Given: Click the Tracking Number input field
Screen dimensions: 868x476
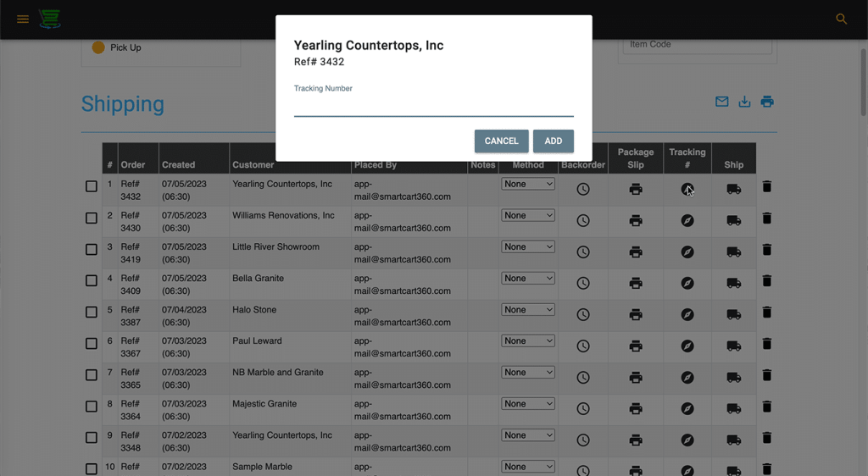Looking at the screenshot, I should 433,106.
